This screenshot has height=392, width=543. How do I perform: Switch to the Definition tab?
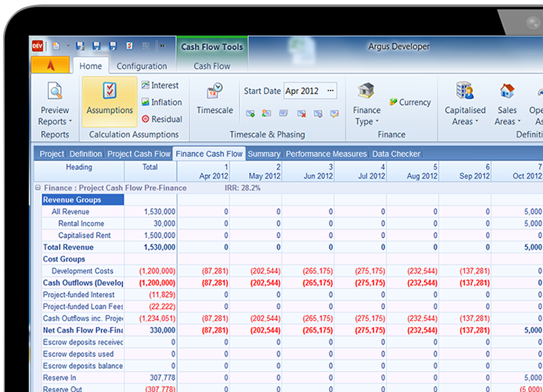tap(86, 154)
